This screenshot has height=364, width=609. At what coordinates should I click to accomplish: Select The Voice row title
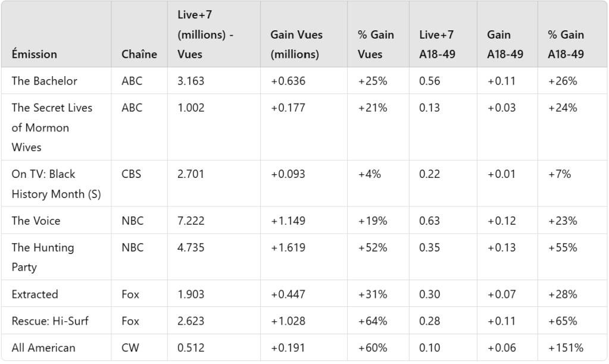pyautogui.click(x=36, y=221)
